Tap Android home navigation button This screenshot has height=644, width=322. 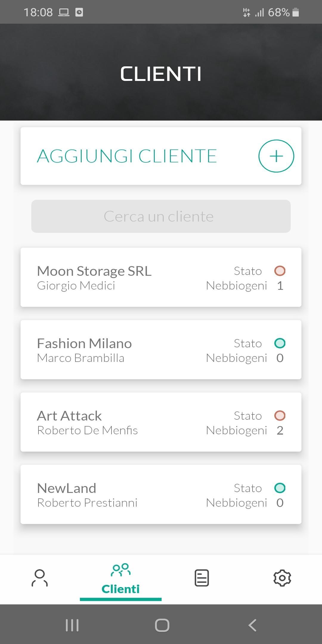pyautogui.click(x=162, y=625)
